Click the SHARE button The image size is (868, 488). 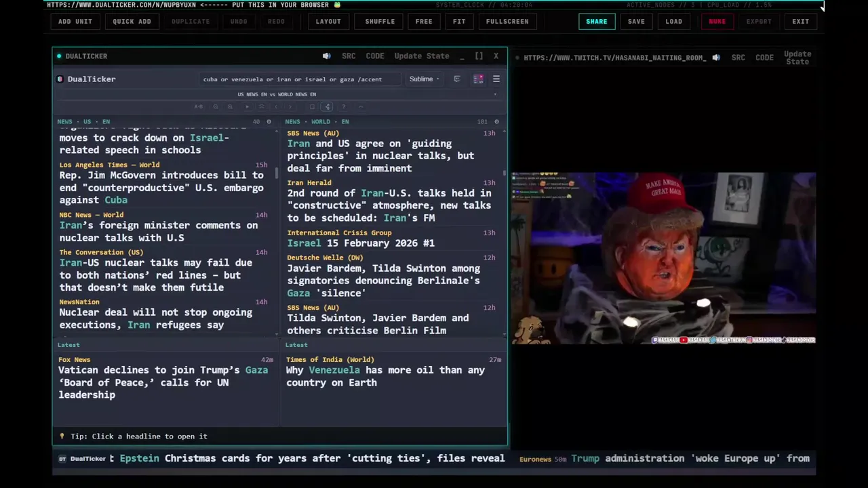597,21
